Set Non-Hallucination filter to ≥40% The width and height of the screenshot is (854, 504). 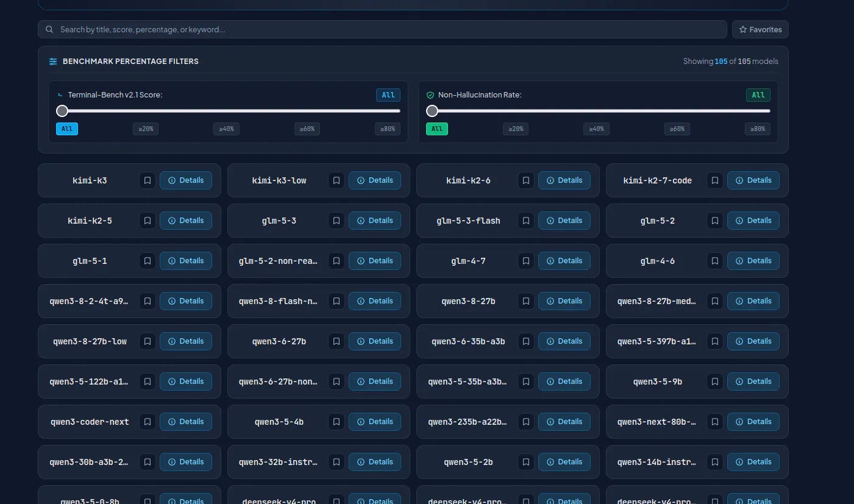(x=596, y=129)
